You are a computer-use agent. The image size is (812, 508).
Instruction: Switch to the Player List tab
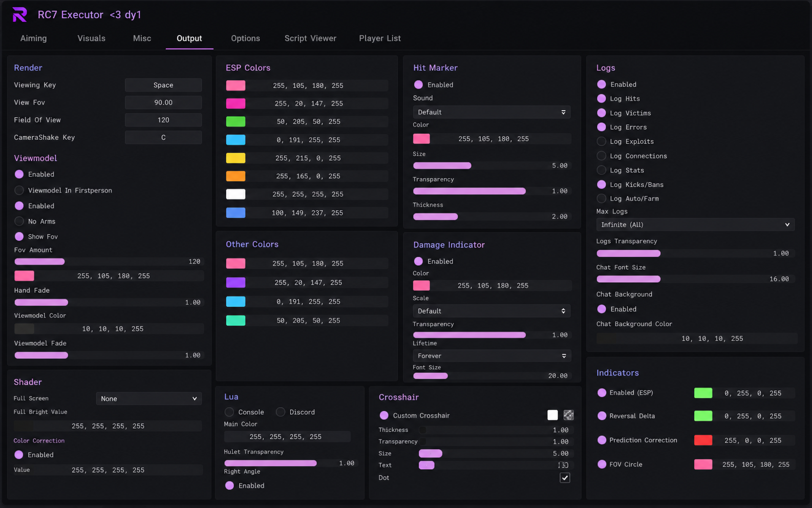click(x=380, y=38)
